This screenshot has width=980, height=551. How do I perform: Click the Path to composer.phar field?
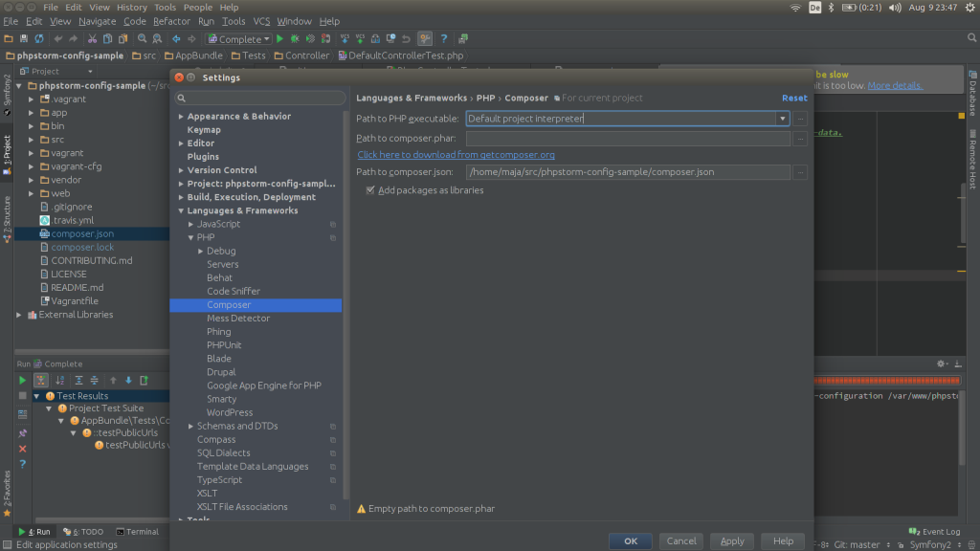(628, 139)
